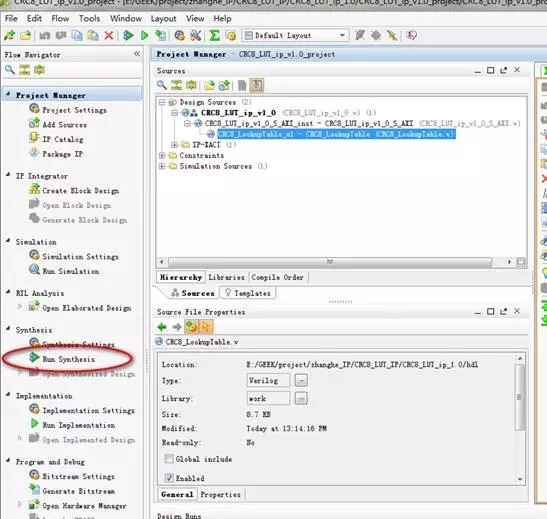Click search magnifier in Sources panel
The width and height of the screenshot is (547, 519).
162,85
